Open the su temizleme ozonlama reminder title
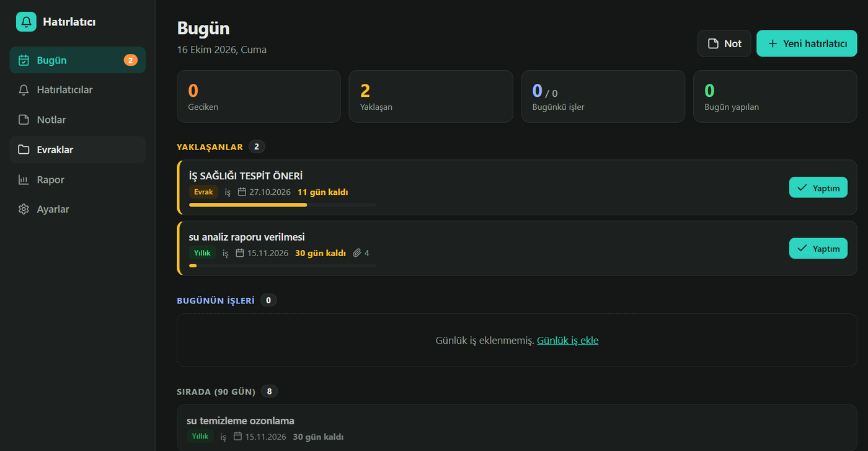Image resolution: width=868 pixels, height=451 pixels. [x=241, y=421]
